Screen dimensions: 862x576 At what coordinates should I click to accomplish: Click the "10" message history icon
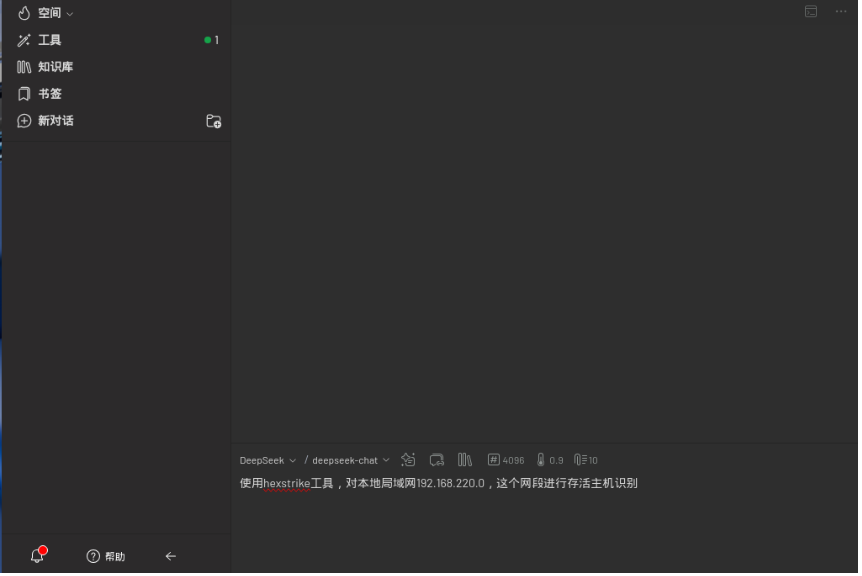[x=585, y=460]
